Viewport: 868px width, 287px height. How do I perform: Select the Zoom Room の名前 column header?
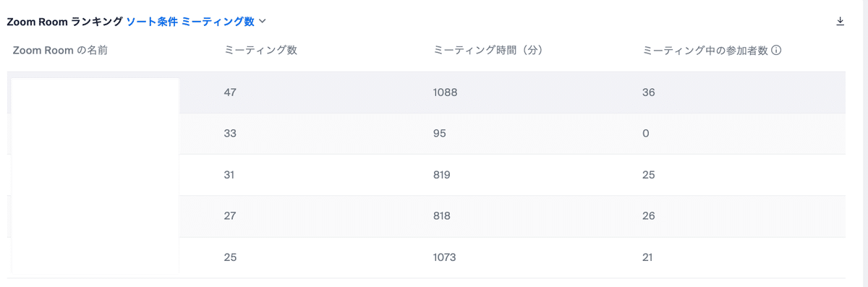pyautogui.click(x=61, y=51)
